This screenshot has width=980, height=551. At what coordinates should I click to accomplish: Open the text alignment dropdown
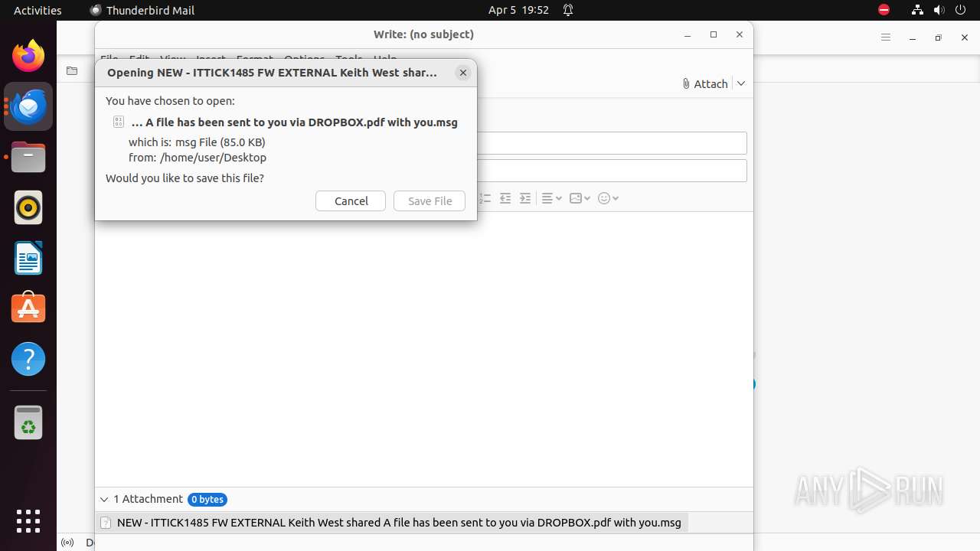(x=551, y=198)
